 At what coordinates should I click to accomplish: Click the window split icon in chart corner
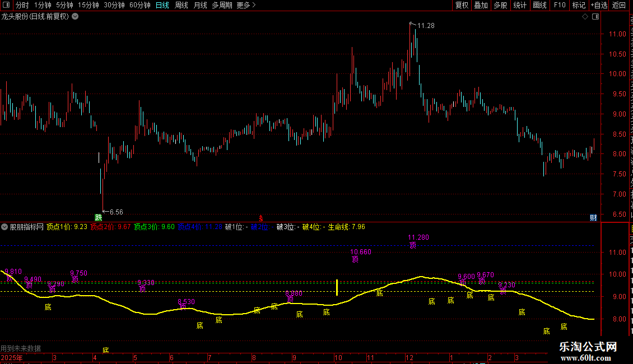click(x=595, y=17)
